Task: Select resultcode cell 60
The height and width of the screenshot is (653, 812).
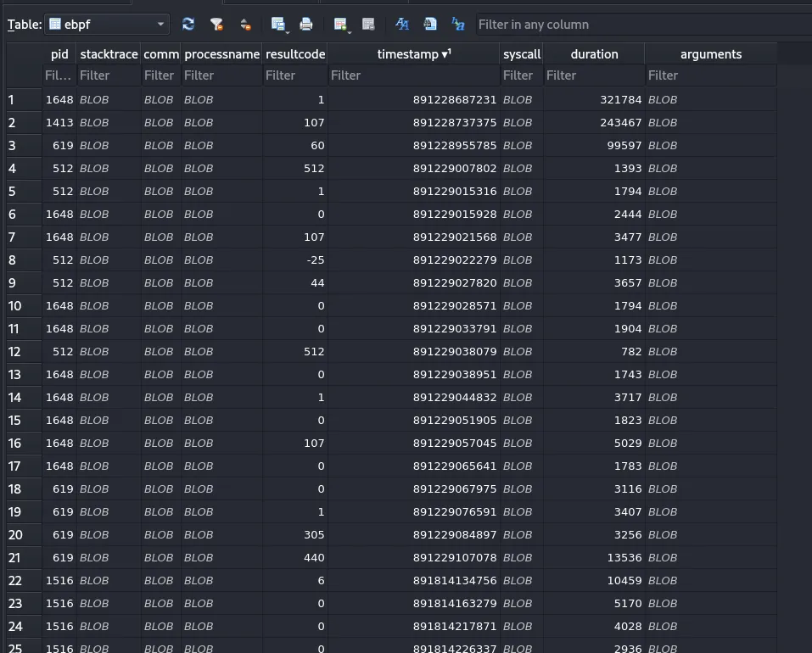Action: click(x=295, y=145)
